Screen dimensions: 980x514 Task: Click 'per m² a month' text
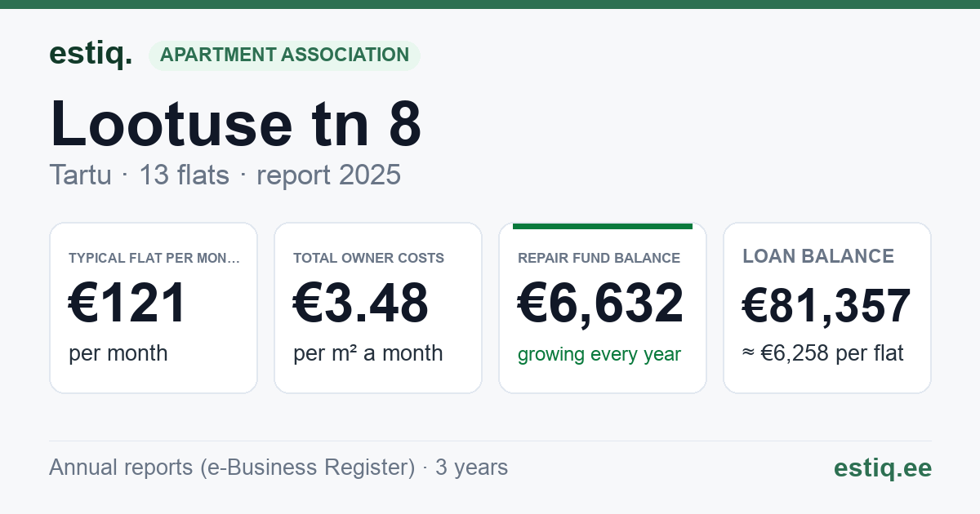pos(368,353)
